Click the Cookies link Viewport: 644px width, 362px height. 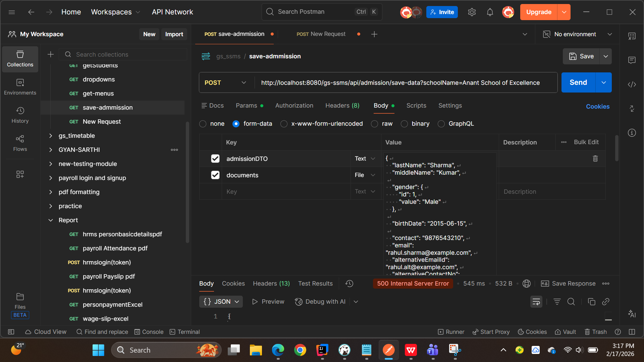click(x=597, y=107)
